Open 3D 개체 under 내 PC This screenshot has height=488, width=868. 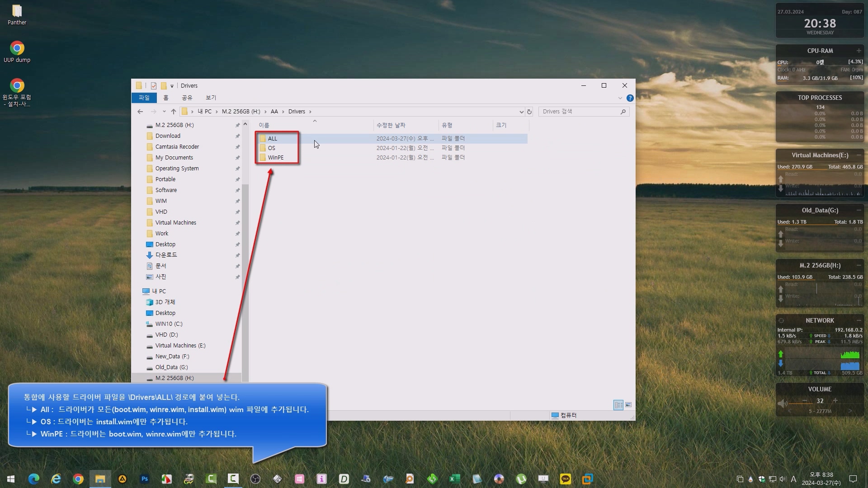click(x=165, y=302)
